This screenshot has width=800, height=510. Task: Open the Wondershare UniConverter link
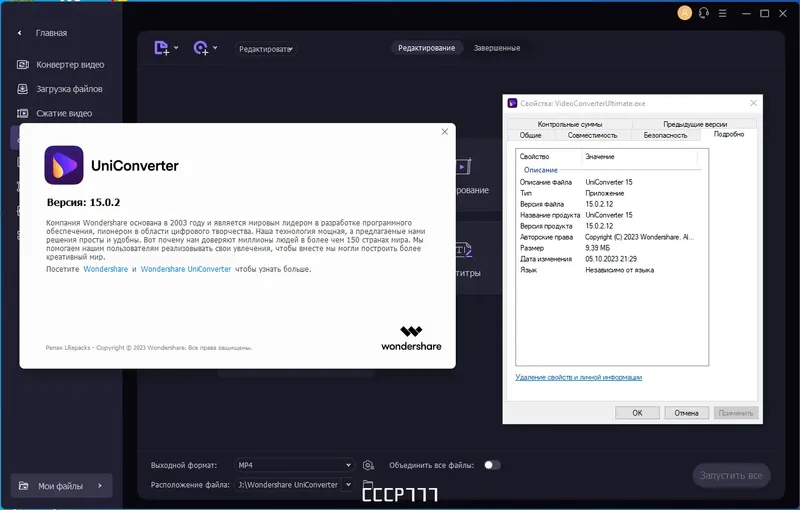pos(186,269)
